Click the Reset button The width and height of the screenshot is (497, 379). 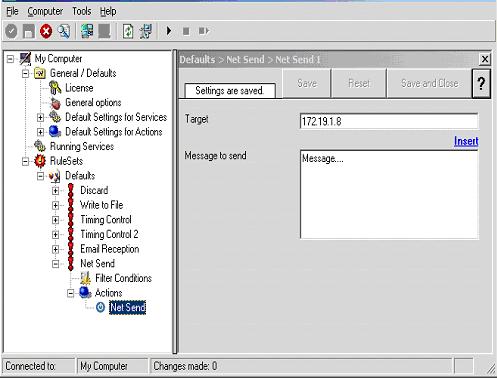tap(359, 83)
